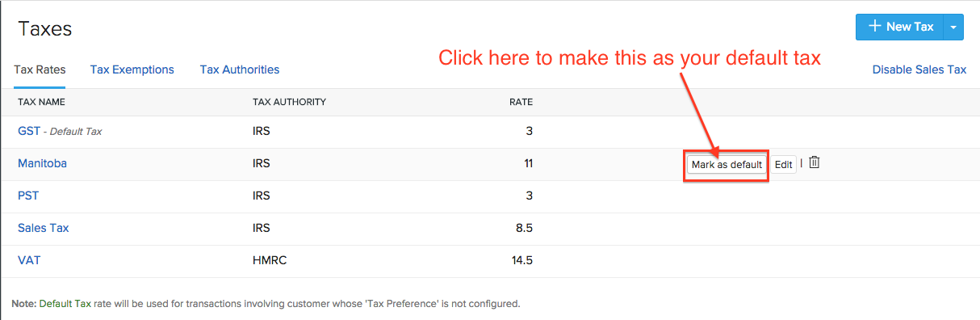
Task: Expand the New Tax dropdown arrow
Action: click(x=953, y=27)
